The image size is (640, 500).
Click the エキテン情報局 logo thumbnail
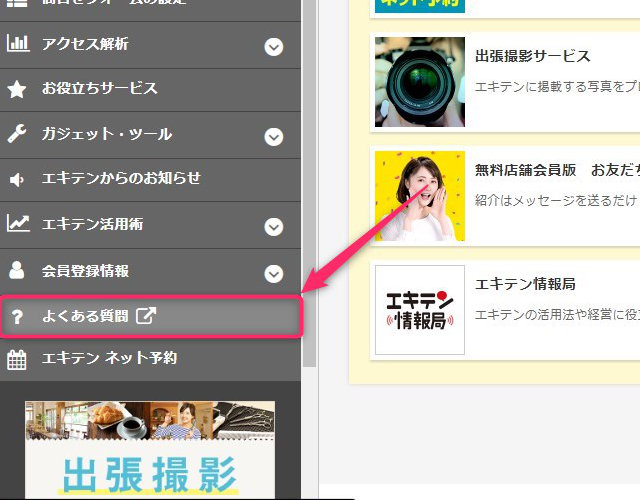click(x=420, y=310)
